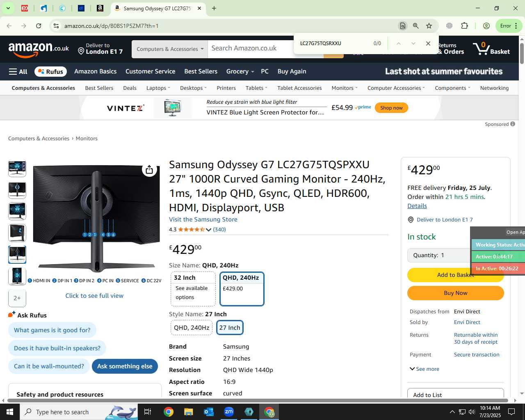Select the 32 Inch size option
The image size is (525, 420).
[x=193, y=289]
